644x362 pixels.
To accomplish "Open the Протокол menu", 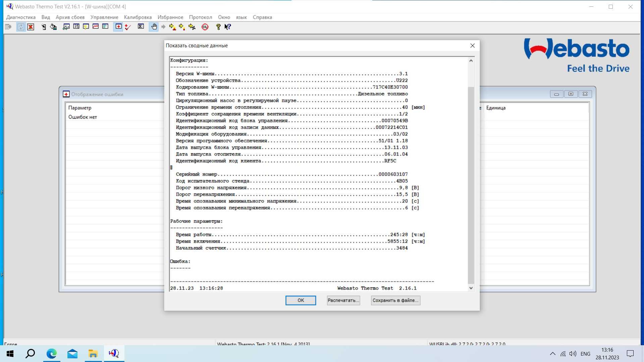I will 201,17.
